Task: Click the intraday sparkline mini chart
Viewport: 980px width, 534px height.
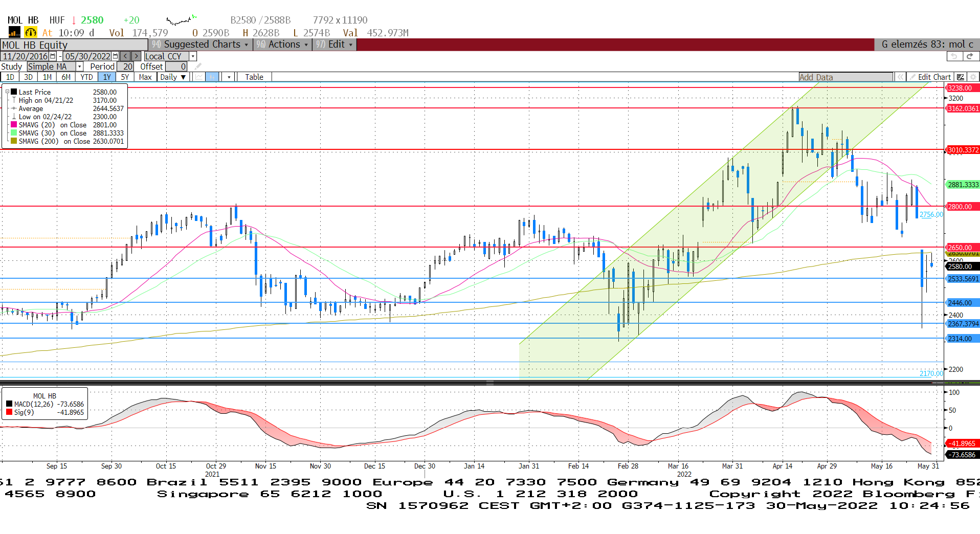Action: [x=182, y=20]
